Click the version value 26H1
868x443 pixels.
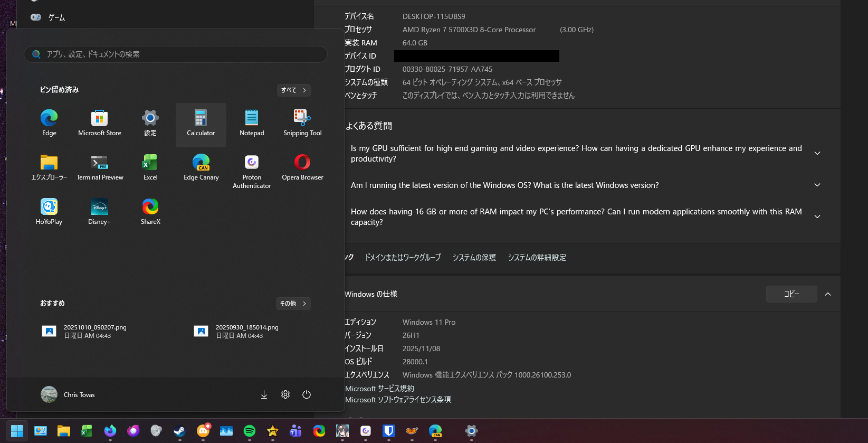point(411,335)
